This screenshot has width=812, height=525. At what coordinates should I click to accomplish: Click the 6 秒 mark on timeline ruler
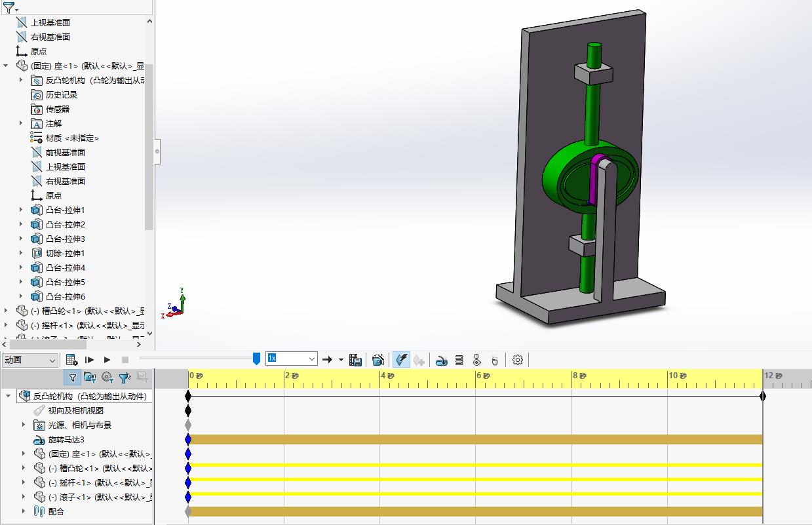click(x=483, y=376)
